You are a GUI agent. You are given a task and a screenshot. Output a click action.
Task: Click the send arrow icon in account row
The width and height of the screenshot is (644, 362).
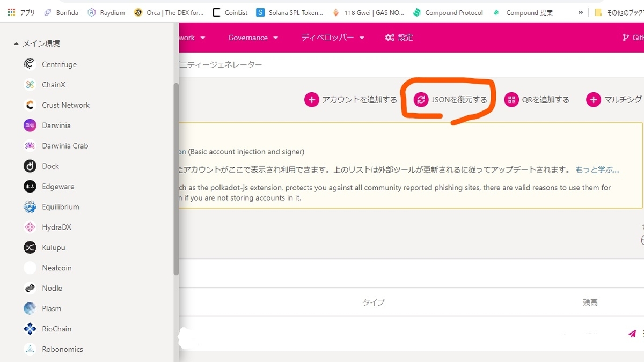point(632,334)
